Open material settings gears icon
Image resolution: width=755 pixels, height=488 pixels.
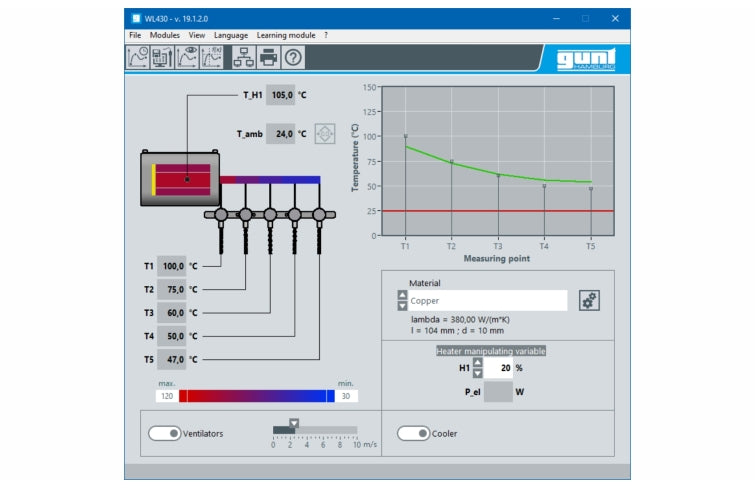pyautogui.click(x=589, y=300)
